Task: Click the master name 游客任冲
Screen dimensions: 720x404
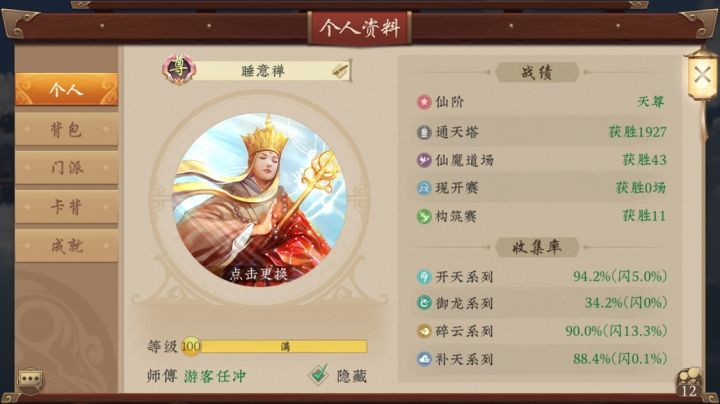Action: 215,376
